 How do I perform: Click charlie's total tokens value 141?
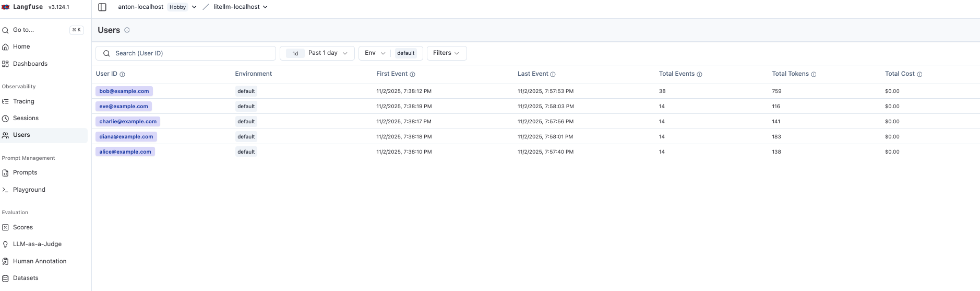[x=776, y=122]
